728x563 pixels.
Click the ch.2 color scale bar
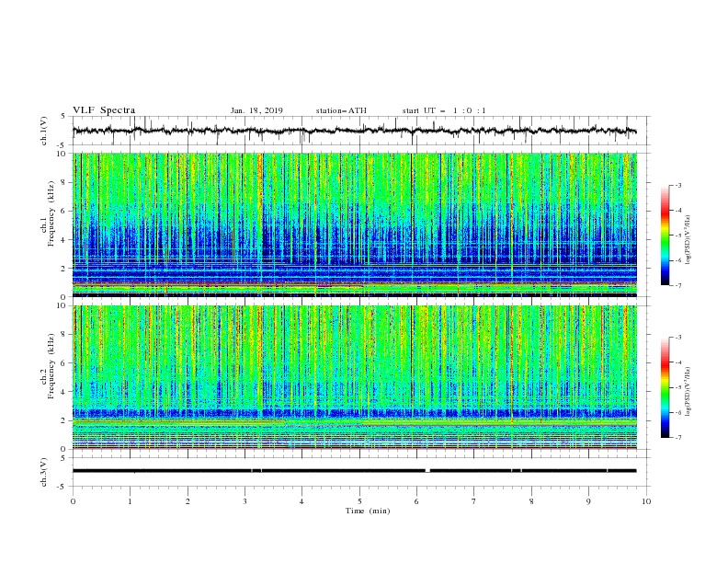(665, 387)
